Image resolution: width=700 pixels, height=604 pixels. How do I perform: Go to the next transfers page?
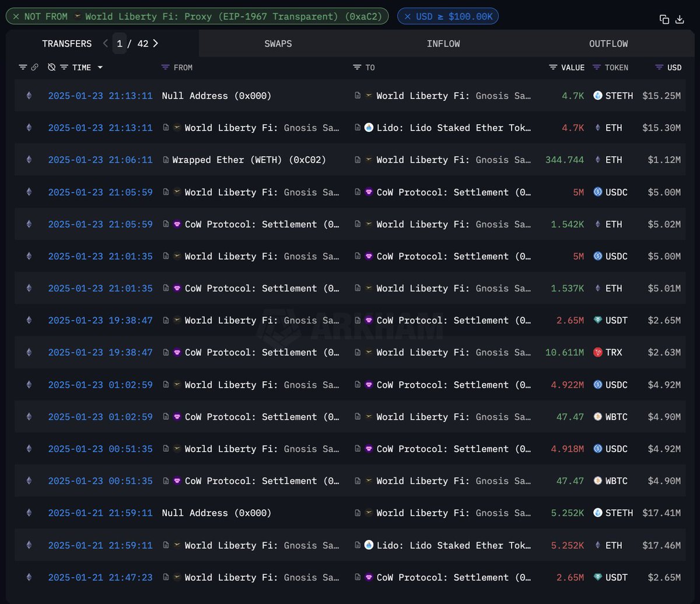156,43
